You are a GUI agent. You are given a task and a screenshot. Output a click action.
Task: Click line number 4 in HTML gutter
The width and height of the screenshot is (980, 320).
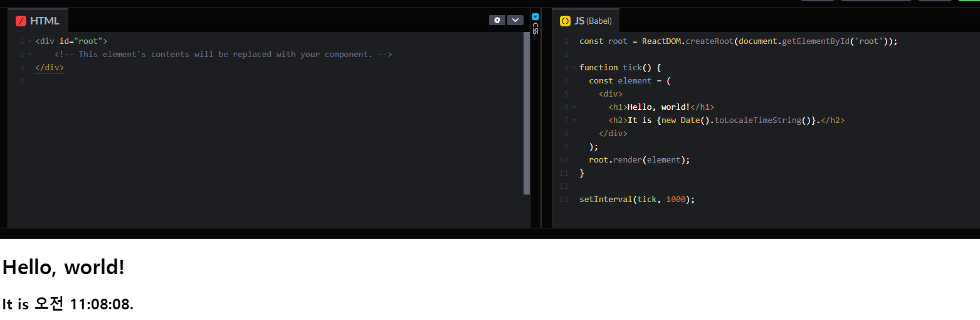22,81
